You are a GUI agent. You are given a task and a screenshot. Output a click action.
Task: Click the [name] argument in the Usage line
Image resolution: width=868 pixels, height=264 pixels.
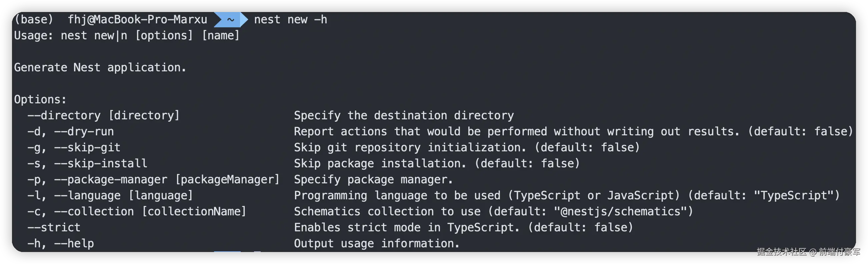point(221,36)
